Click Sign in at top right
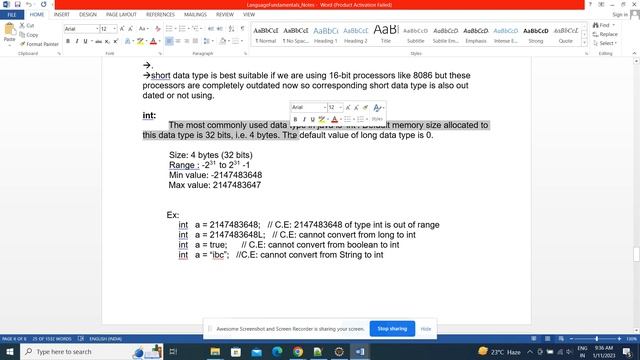The width and height of the screenshot is (640, 360). pyautogui.click(x=620, y=15)
